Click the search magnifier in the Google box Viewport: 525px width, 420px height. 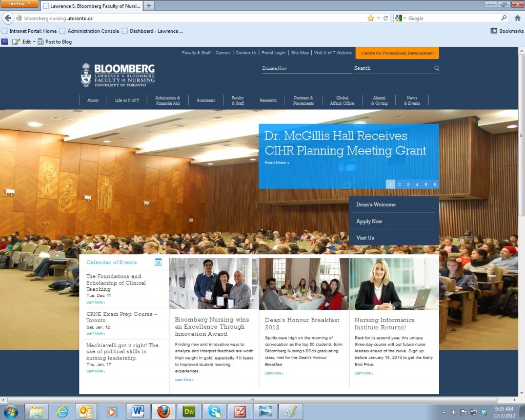[504, 18]
